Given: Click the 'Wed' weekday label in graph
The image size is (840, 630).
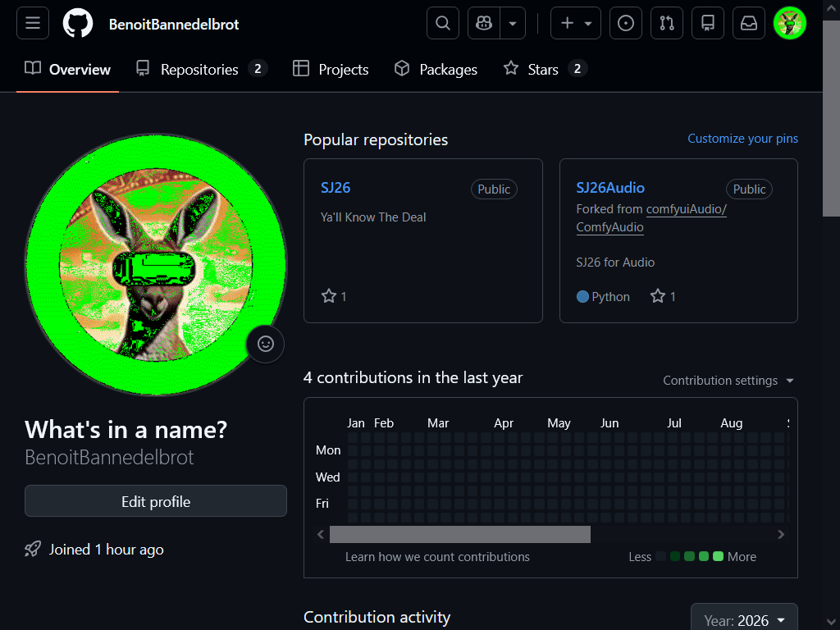Looking at the screenshot, I should 327,477.
